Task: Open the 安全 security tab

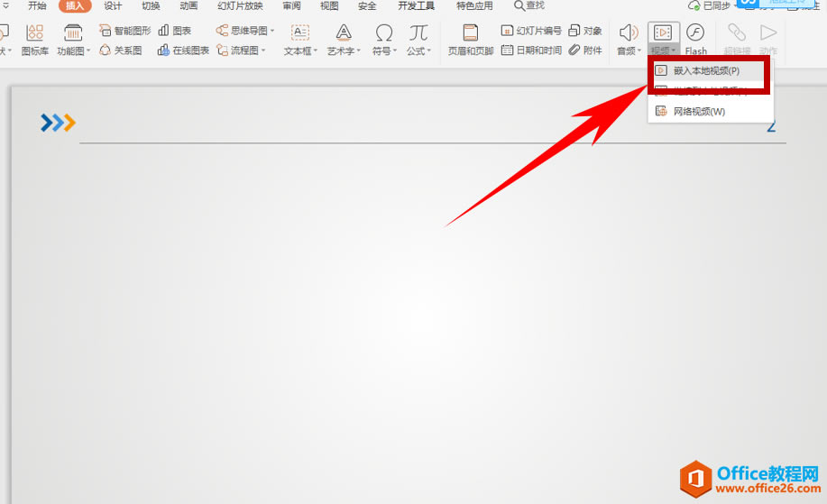Action: click(367, 5)
